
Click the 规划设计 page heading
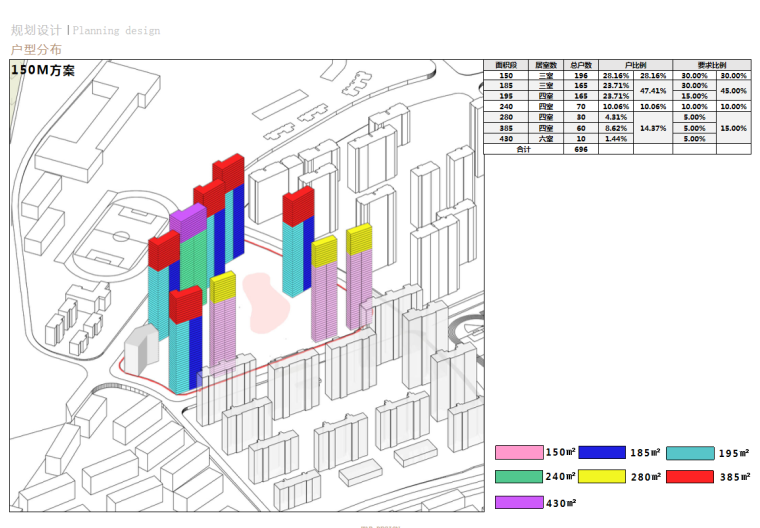coord(36,31)
